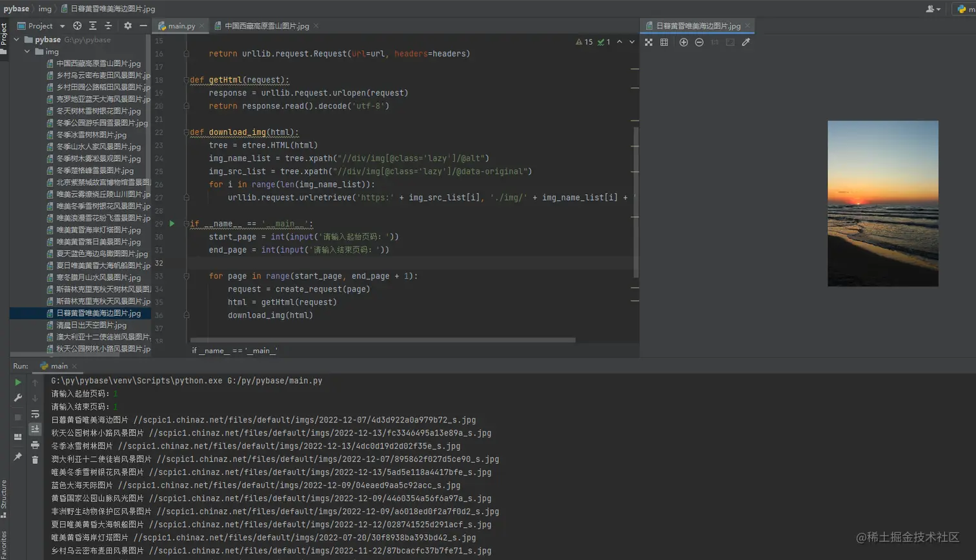This screenshot has width=976, height=560.
Task: Fold the getHtml function at line 18
Action: point(186,80)
